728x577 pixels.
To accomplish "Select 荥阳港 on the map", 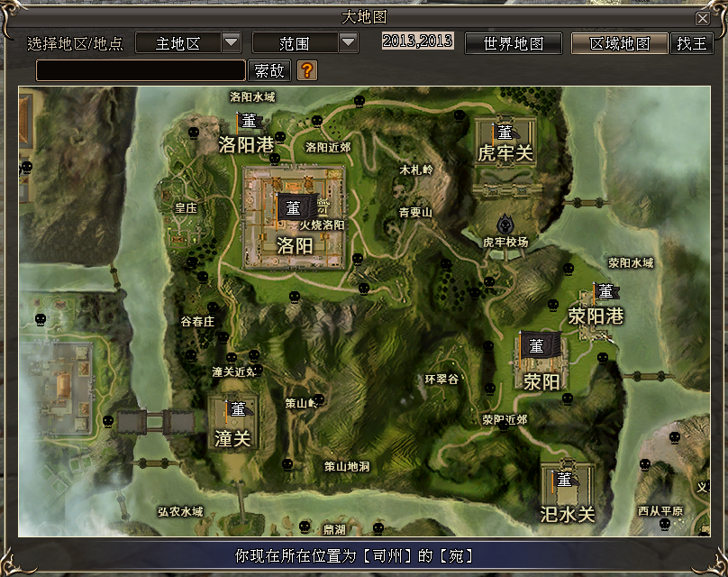I will pos(596,316).
